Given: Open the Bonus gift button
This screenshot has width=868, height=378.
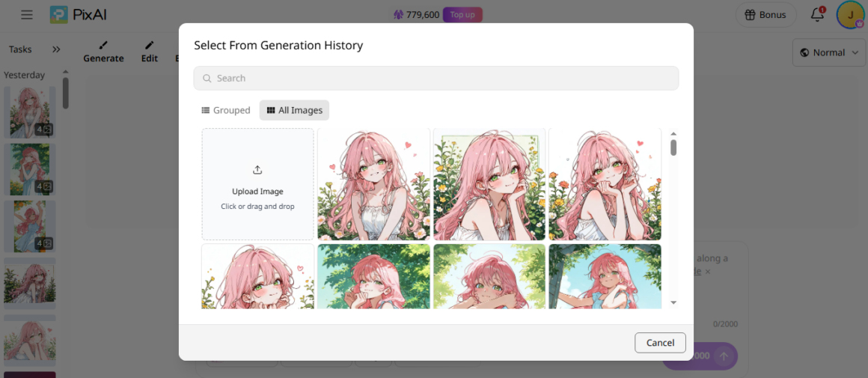Looking at the screenshot, I should tap(765, 15).
